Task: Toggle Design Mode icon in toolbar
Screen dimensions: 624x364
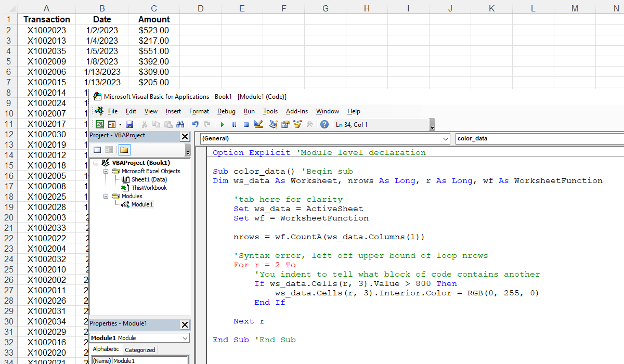Action: (x=258, y=124)
